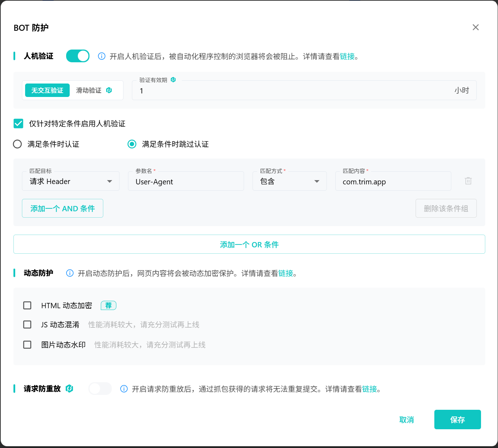This screenshot has width=498, height=448.
Task: Check the HTML 动态加密 checkbox
Action: 27,305
